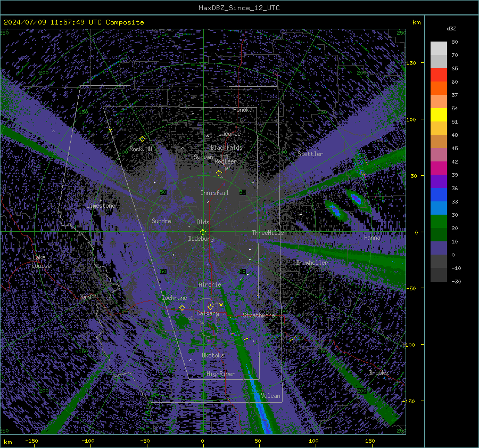The width and height of the screenshot is (479, 448).
Task: Click the asterisk marker above Limestone label
Action: point(101,201)
